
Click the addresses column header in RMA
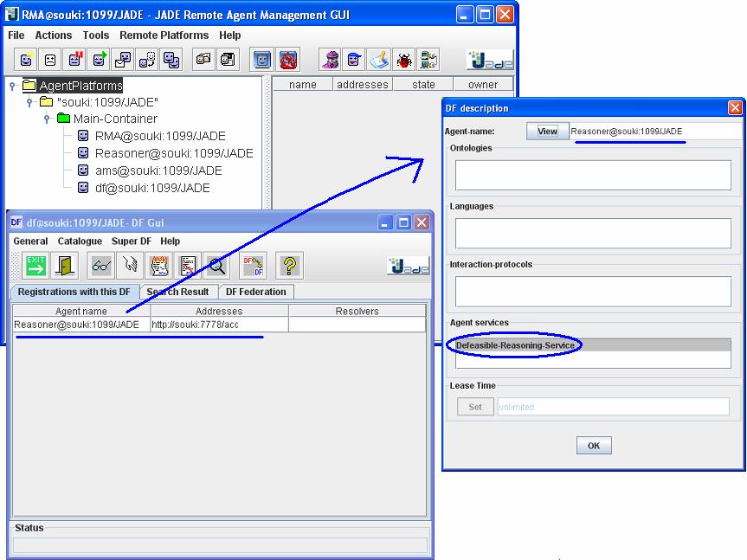pyautogui.click(x=363, y=84)
